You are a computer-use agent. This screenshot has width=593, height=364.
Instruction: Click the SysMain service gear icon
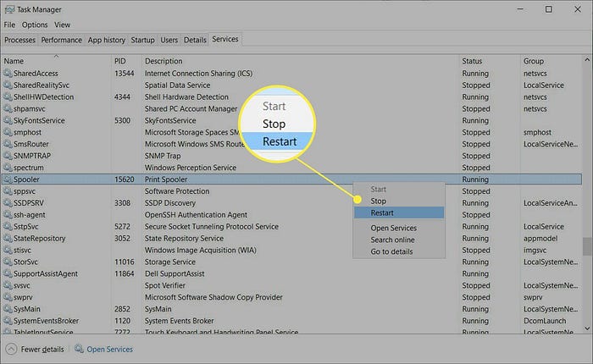(x=8, y=309)
